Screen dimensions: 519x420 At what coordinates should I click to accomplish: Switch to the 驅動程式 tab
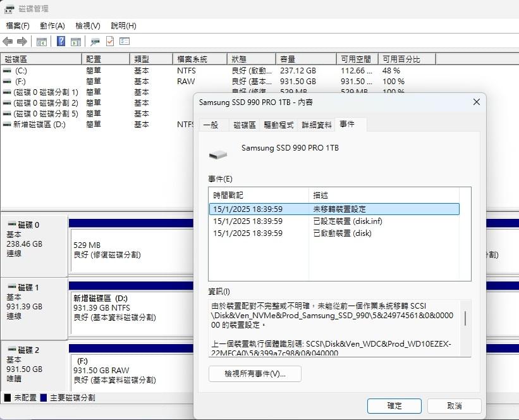(x=279, y=125)
